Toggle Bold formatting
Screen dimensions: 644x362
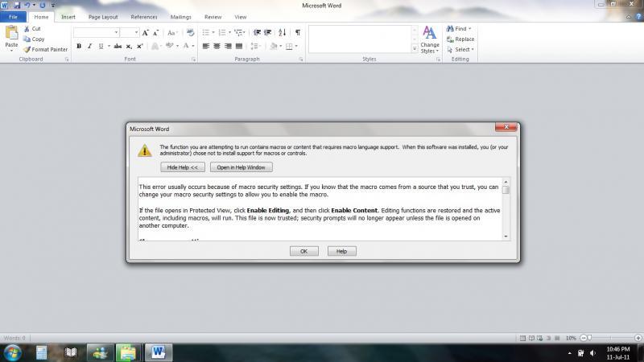79,46
